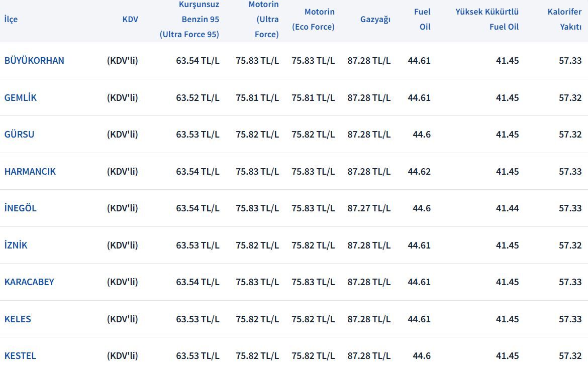Click the Gazyağı column header
This screenshot has width=588, height=374.
(375, 20)
